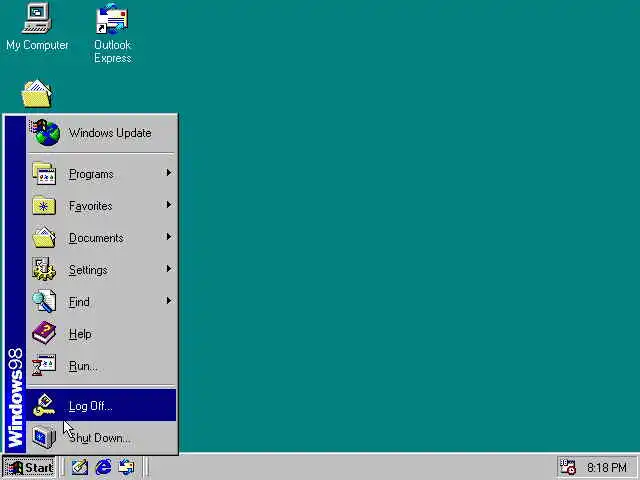Click the Favorites star folder icon
Screen dimensions: 640x480
[x=44, y=206]
